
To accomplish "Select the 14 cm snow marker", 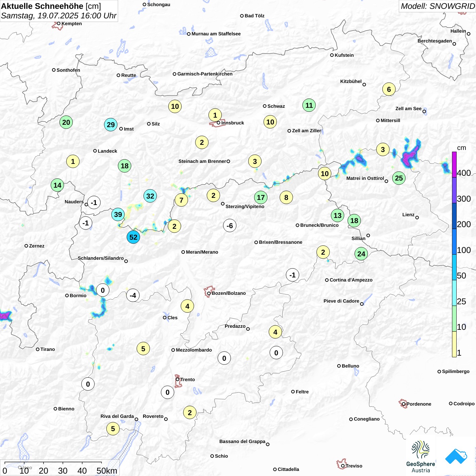I will (57, 185).
